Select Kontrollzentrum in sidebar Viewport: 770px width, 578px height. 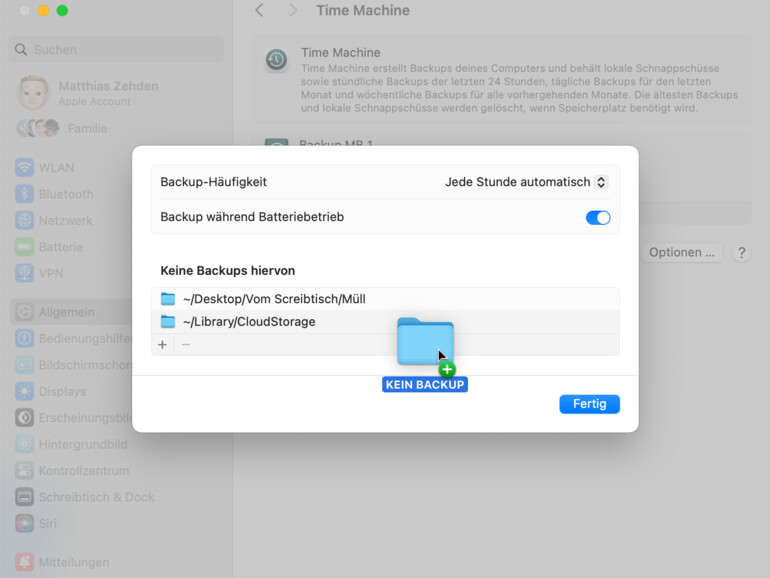tap(84, 471)
